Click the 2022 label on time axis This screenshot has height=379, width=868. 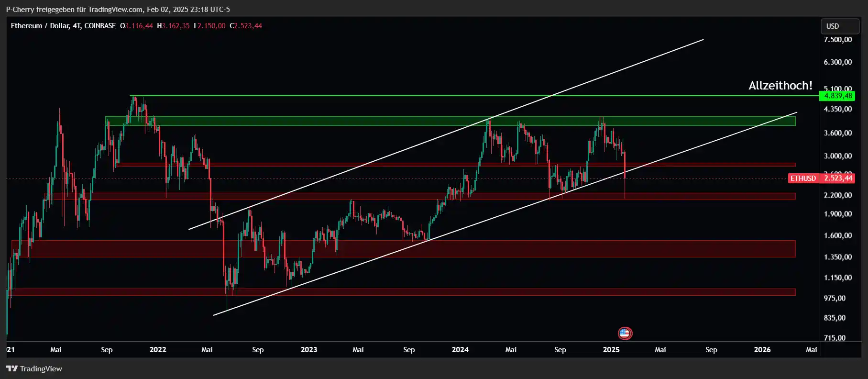[x=158, y=350]
